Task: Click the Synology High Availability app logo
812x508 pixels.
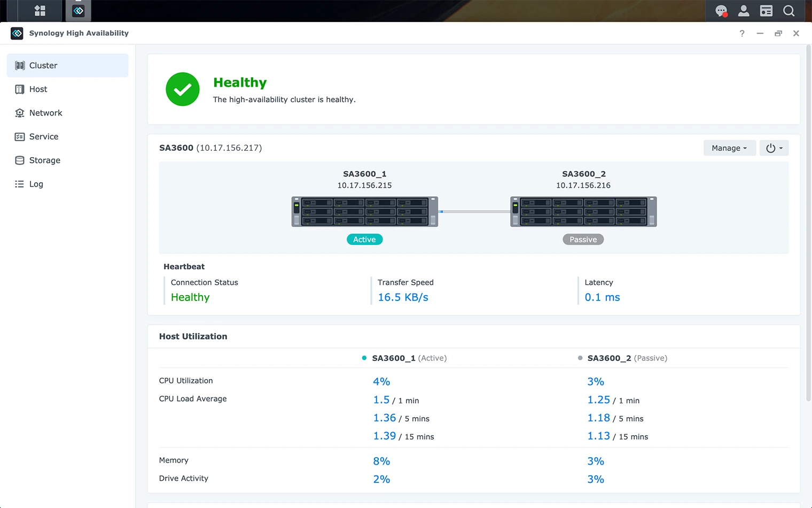Action: pyautogui.click(x=17, y=33)
